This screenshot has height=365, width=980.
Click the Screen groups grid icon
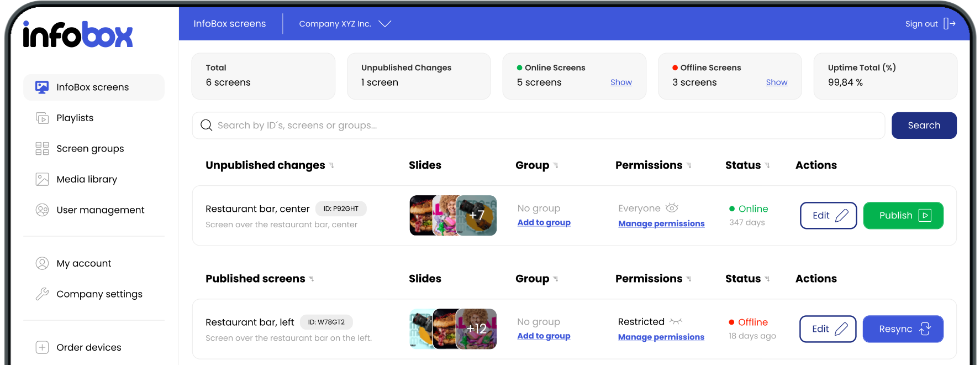(42, 149)
